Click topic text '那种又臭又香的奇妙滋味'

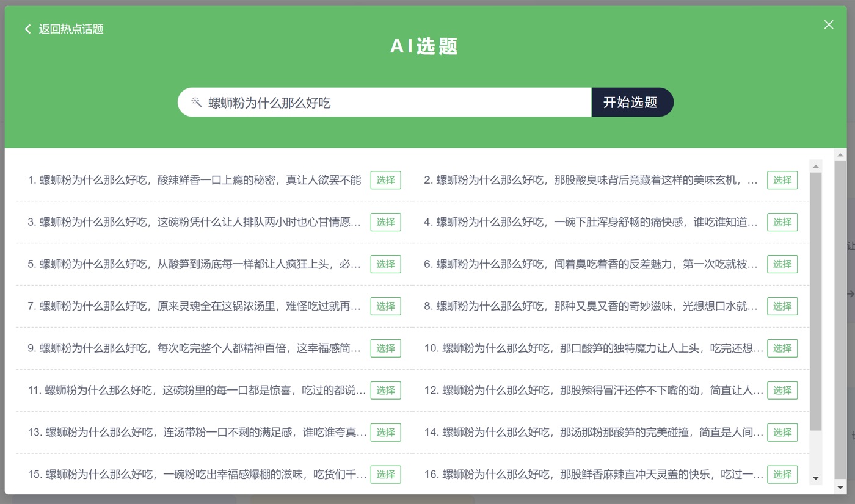pos(613,306)
